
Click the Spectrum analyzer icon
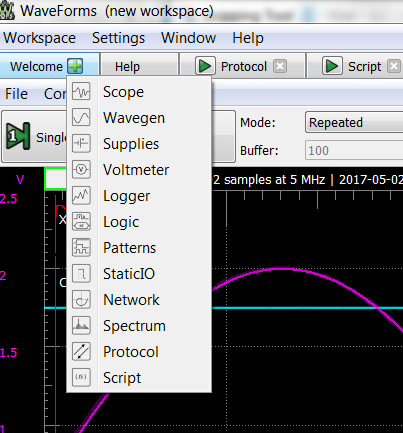[81, 326]
